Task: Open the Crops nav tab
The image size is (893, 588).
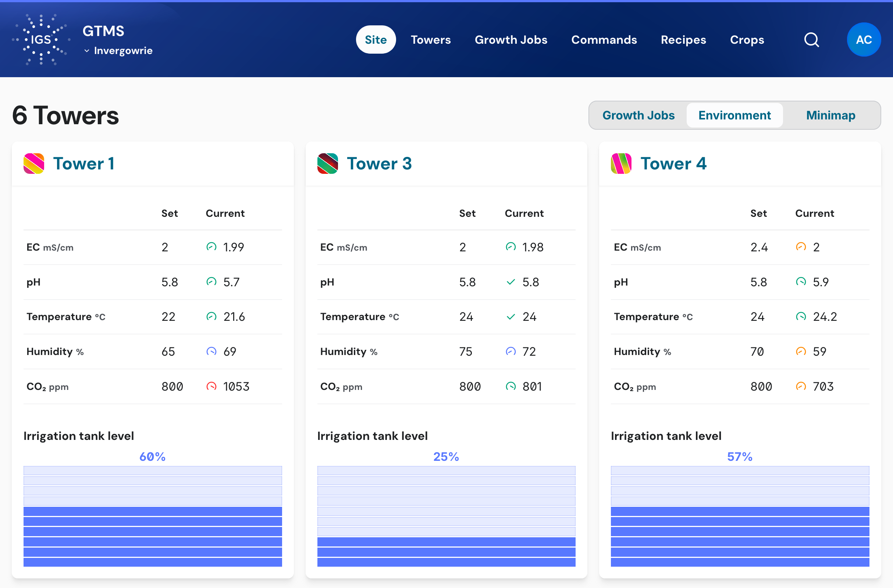Action: pyautogui.click(x=747, y=40)
